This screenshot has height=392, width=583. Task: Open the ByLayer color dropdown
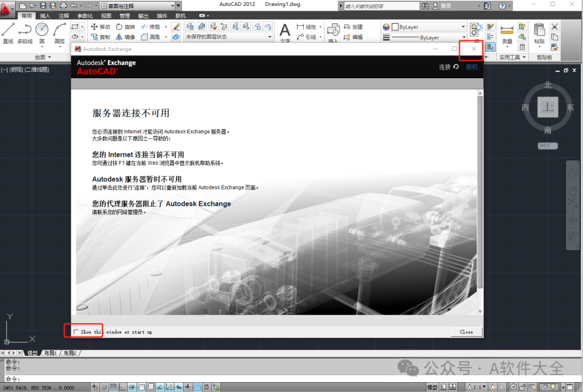pyautogui.click(x=428, y=27)
